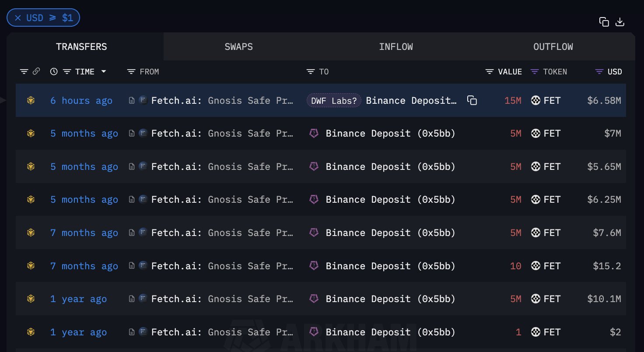This screenshot has width=644, height=352.
Task: Click the DWF Labs? tag
Action: 334,100
